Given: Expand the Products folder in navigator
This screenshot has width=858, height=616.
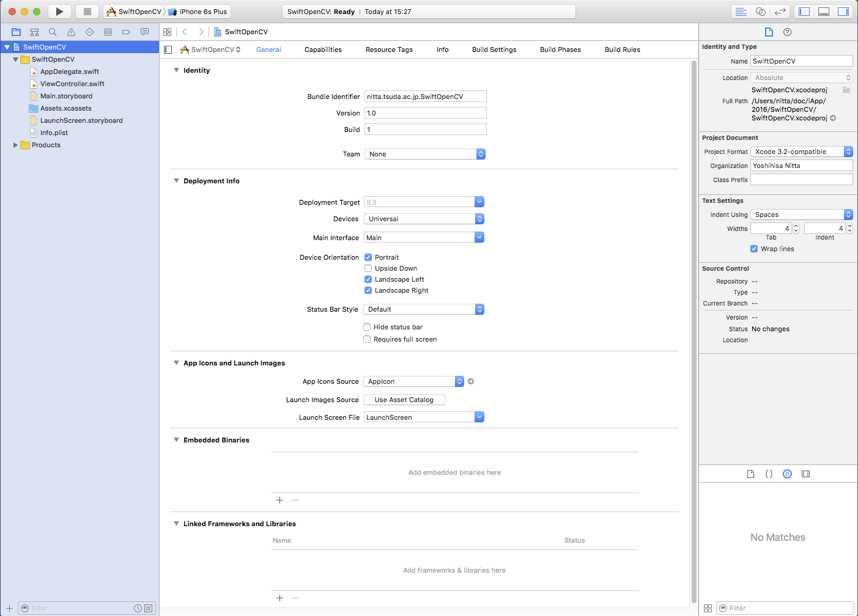Looking at the screenshot, I should click(x=16, y=145).
